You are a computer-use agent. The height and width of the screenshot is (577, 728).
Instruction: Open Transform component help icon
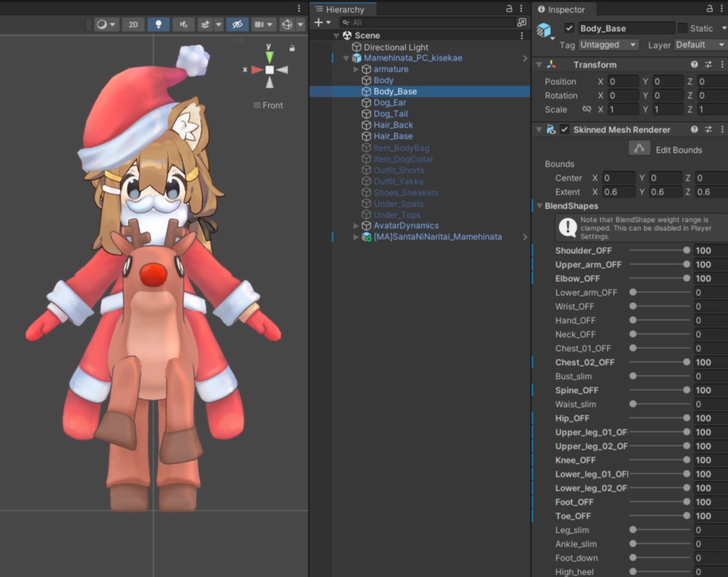[x=694, y=65]
